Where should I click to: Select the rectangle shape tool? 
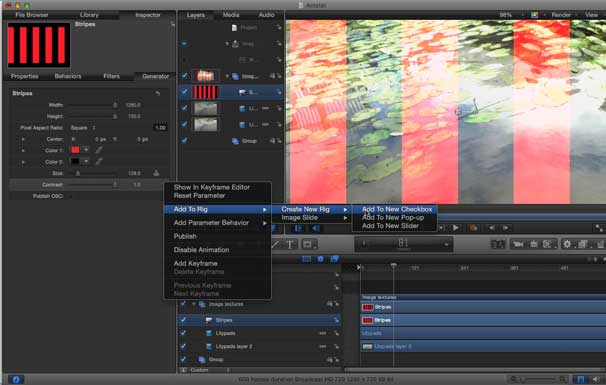pyautogui.click(x=308, y=244)
